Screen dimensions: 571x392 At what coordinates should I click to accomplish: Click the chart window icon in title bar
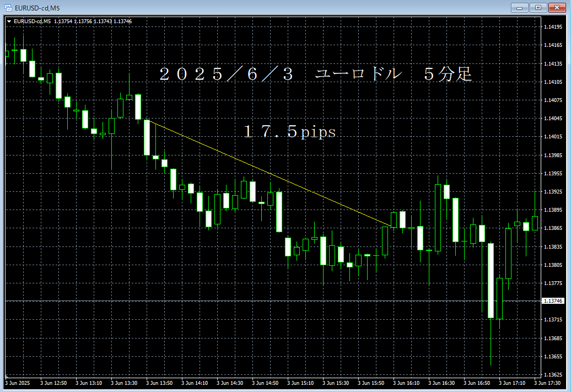(x=8, y=8)
